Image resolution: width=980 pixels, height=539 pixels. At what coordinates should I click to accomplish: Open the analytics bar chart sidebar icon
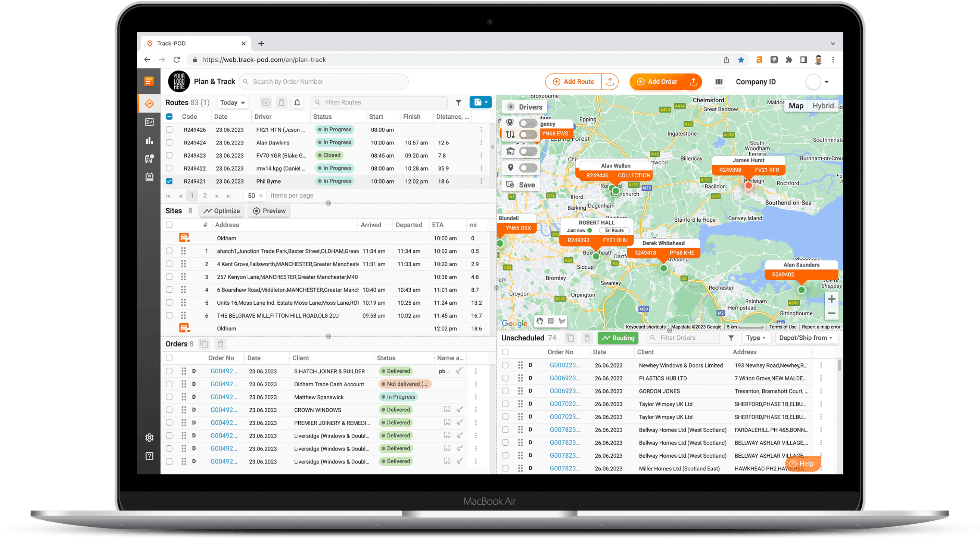(x=149, y=141)
